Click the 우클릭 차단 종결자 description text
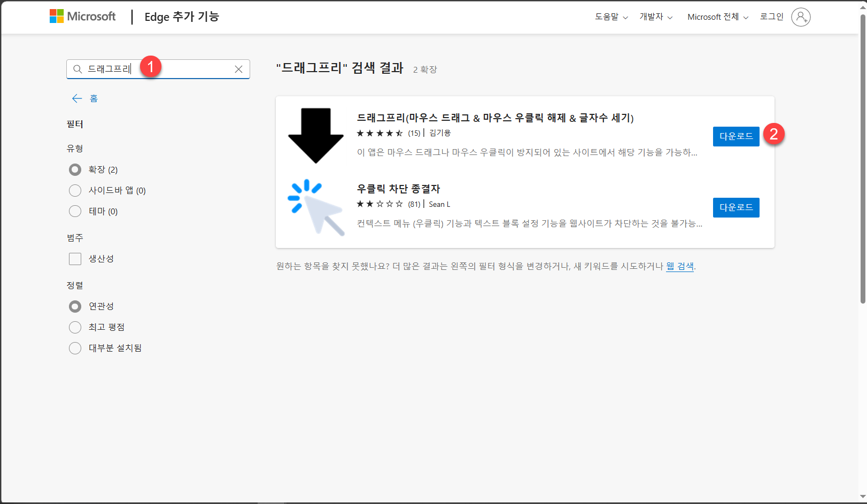The width and height of the screenshot is (867, 504). (x=530, y=223)
